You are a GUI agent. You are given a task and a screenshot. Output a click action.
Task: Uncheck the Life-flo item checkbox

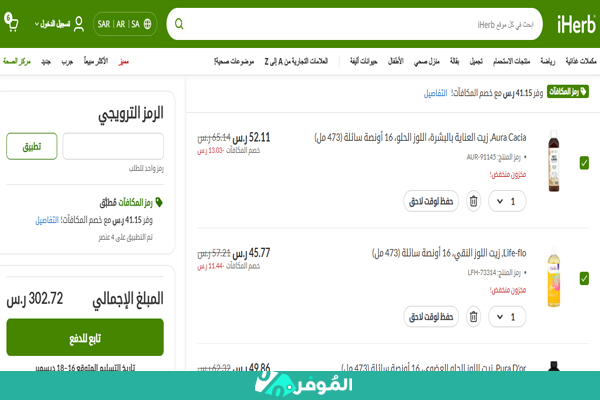[x=584, y=278]
